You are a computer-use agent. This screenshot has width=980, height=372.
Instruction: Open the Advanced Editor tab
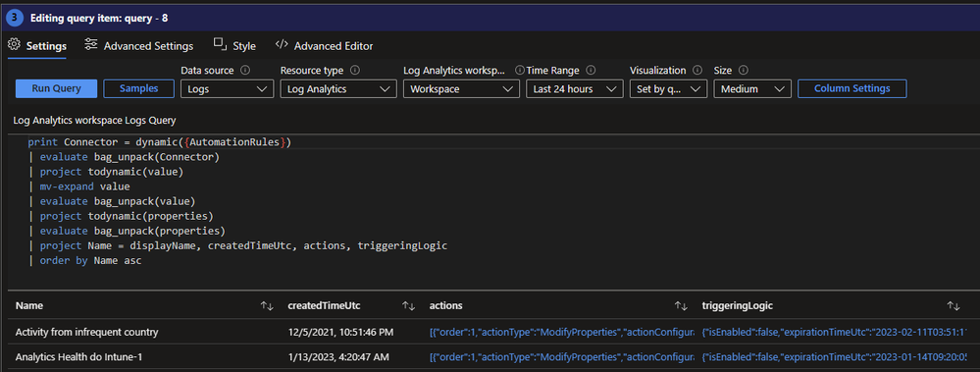pyautogui.click(x=325, y=45)
